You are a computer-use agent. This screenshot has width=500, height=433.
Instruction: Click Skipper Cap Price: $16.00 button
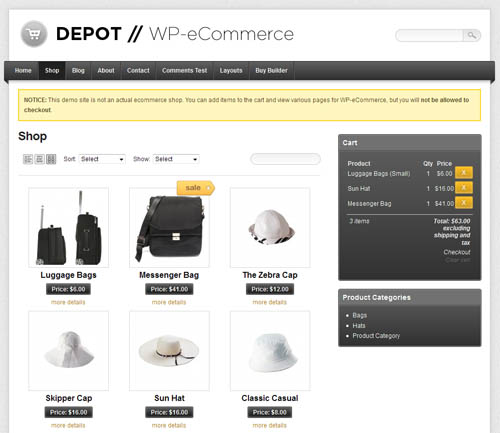69,412
